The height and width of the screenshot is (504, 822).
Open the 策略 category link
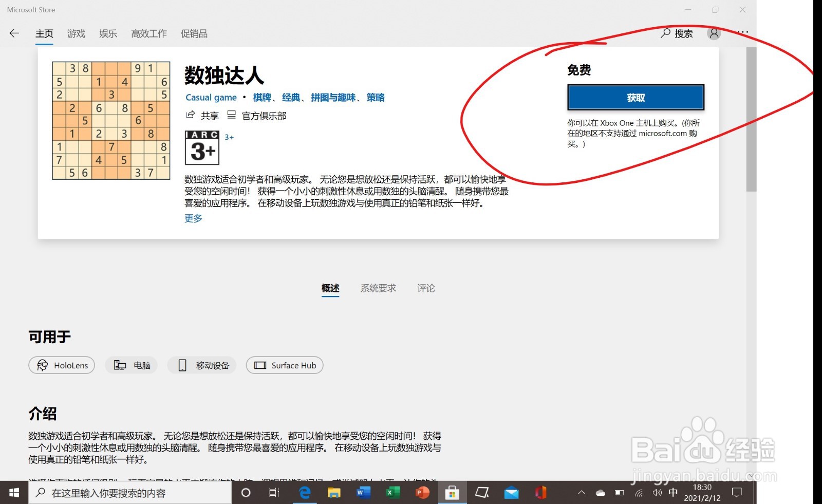[x=376, y=98]
